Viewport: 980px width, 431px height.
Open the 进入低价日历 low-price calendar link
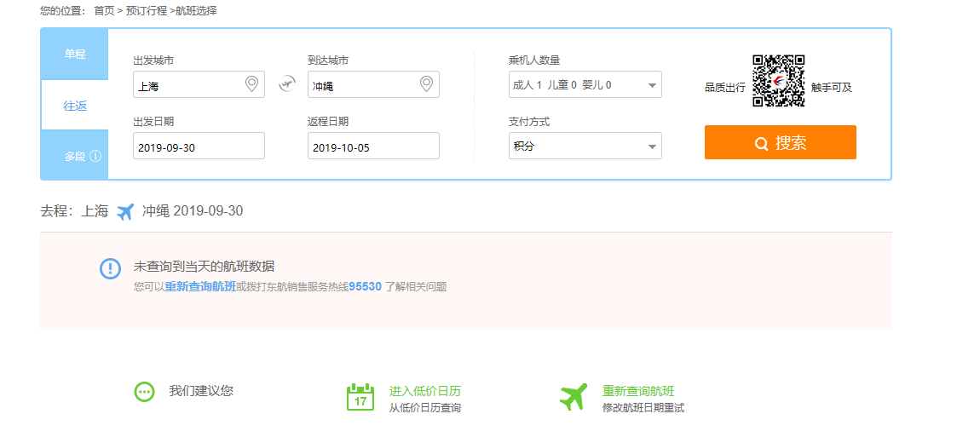(x=424, y=391)
